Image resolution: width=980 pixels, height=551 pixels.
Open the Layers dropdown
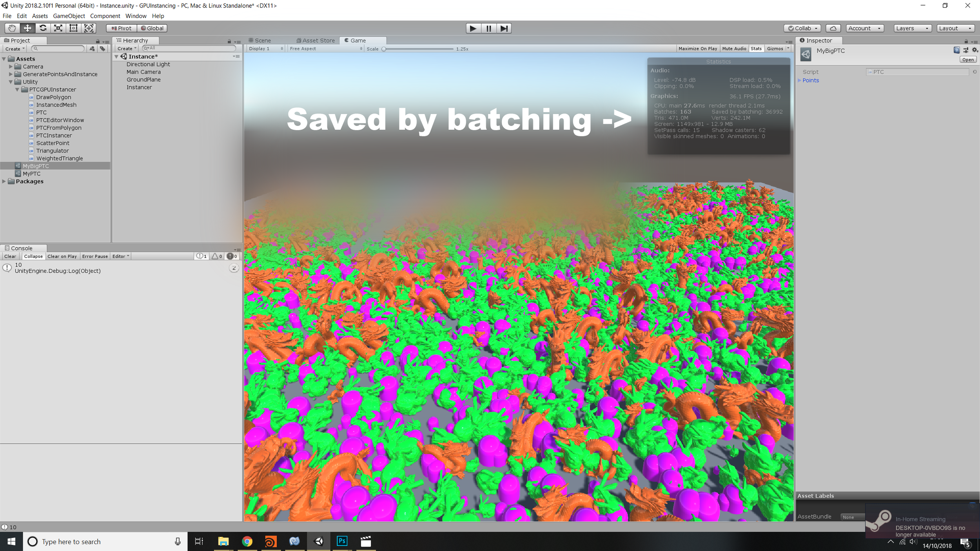pos(913,28)
